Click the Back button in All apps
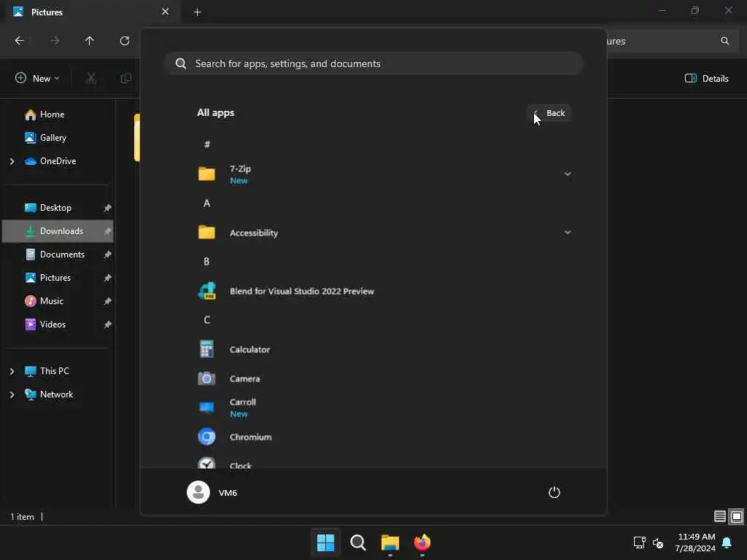This screenshot has width=747, height=560. click(549, 113)
